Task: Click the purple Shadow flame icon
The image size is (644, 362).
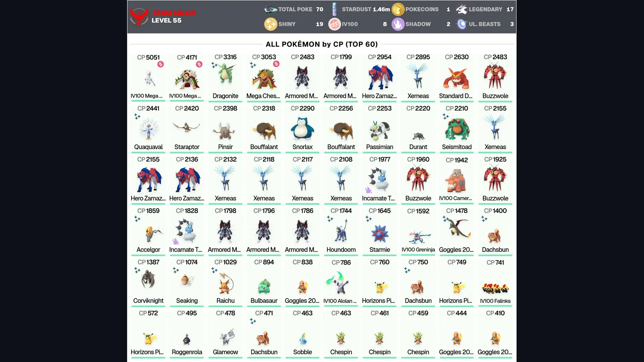Action: click(398, 24)
